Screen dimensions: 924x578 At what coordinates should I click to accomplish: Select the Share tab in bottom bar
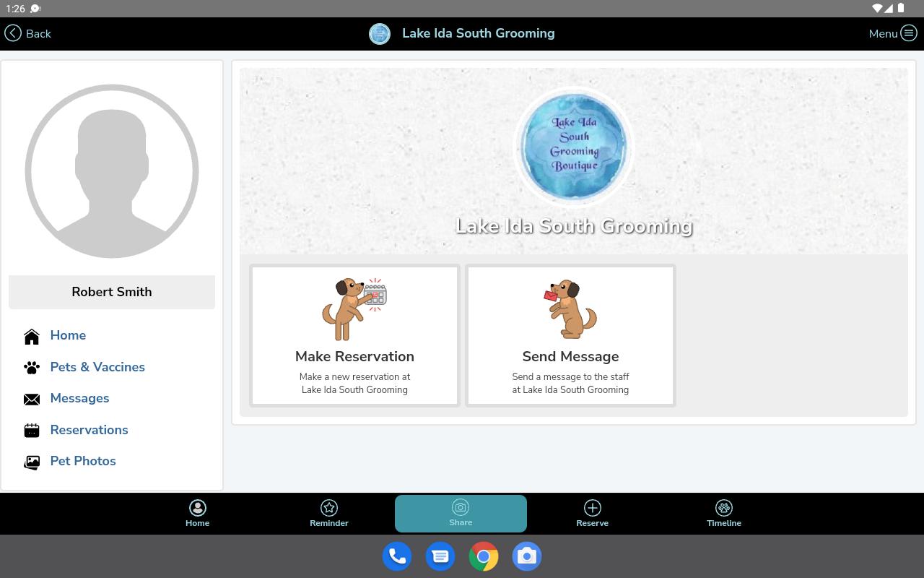[x=461, y=514]
